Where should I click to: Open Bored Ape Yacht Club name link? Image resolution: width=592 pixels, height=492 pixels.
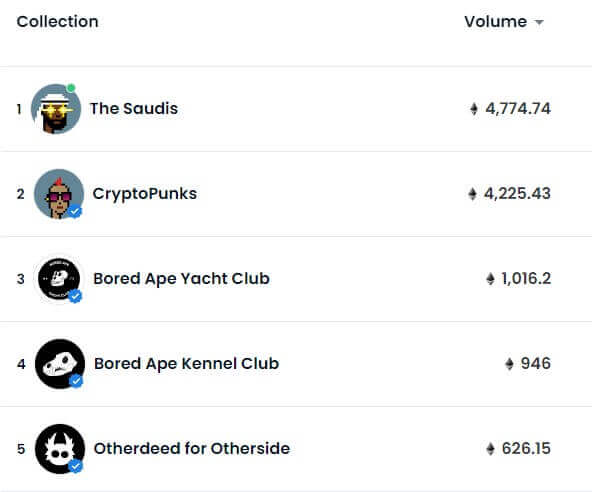pos(181,279)
